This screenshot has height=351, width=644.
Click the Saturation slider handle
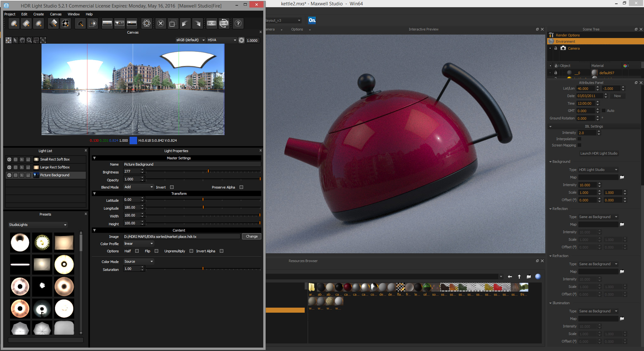203,269
